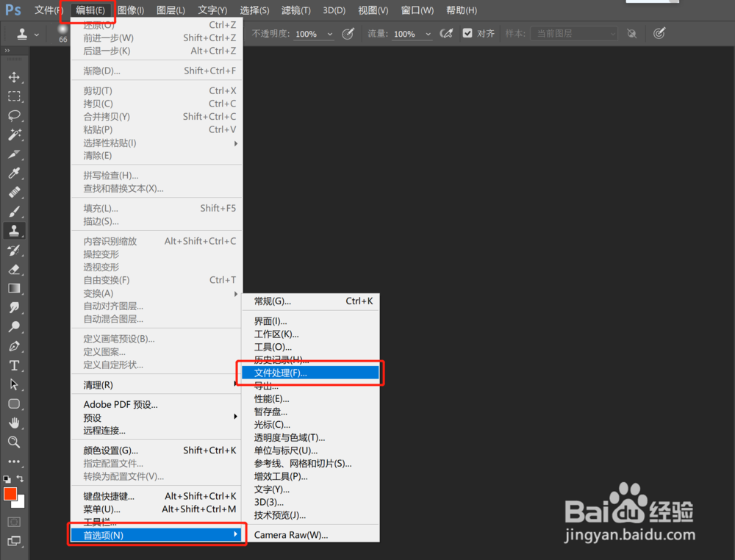Select the Horizontal Type tool

coord(16,365)
